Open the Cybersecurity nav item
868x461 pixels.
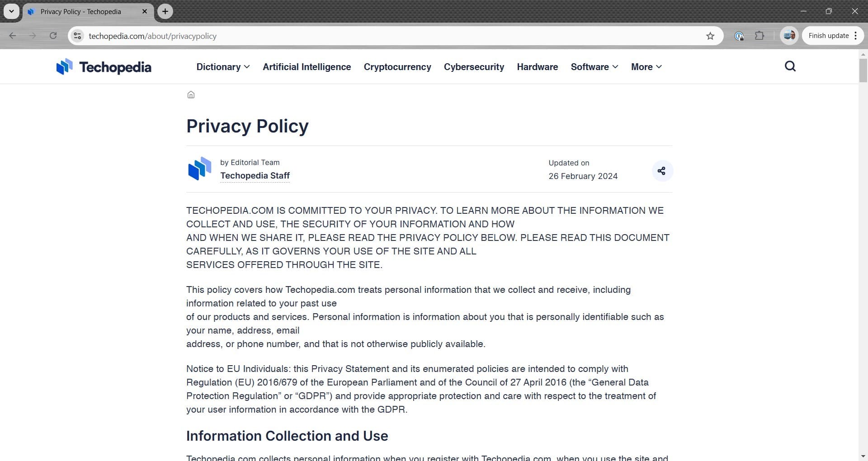click(x=474, y=67)
